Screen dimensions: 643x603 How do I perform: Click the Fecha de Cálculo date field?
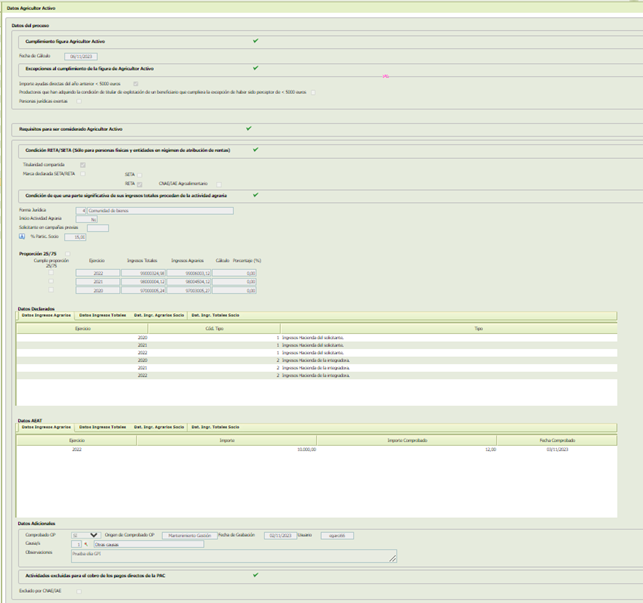coord(81,57)
